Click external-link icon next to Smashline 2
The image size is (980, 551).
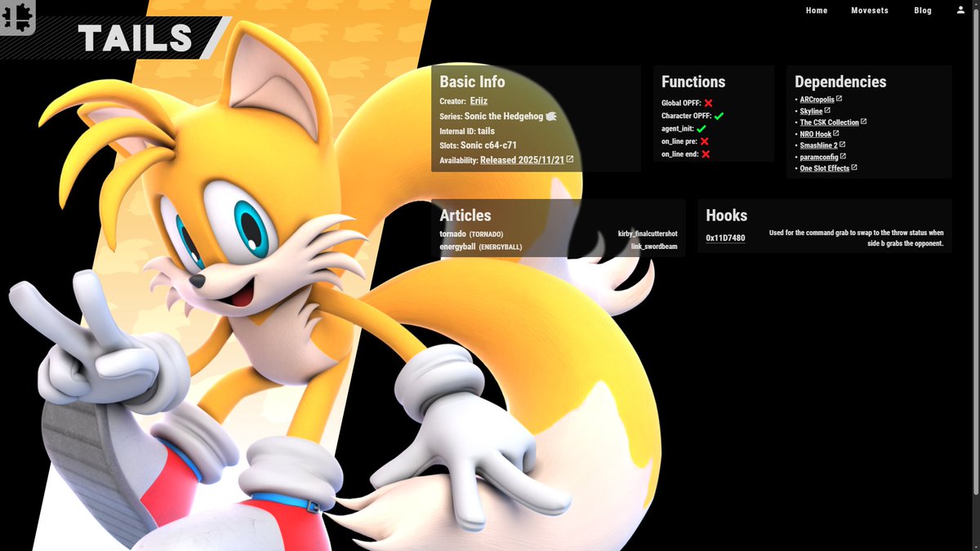point(843,144)
